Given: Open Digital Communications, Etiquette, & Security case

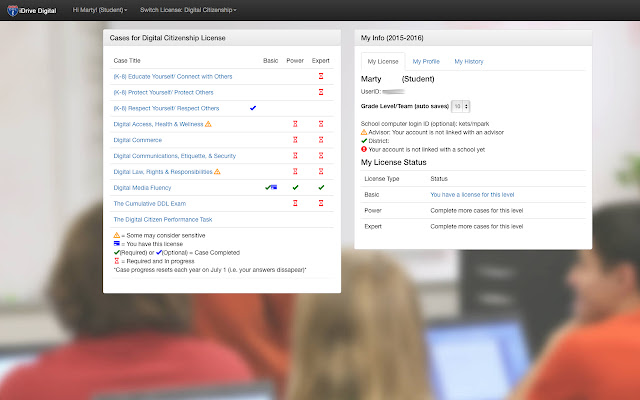Looking at the screenshot, I should [x=175, y=156].
